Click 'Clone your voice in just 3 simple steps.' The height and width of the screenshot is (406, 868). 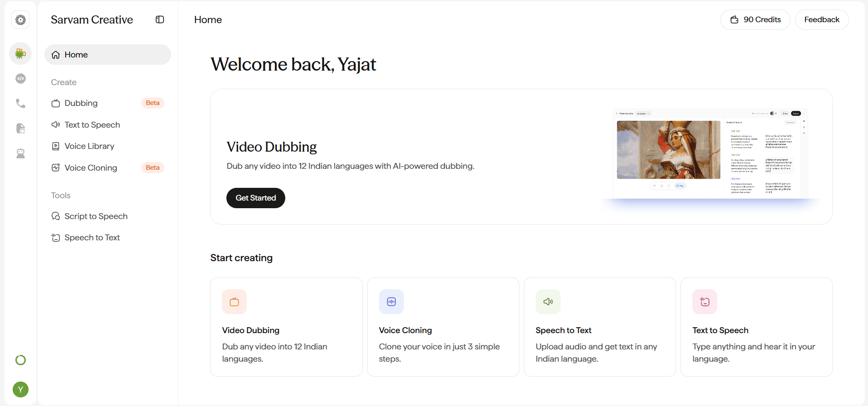click(x=439, y=353)
